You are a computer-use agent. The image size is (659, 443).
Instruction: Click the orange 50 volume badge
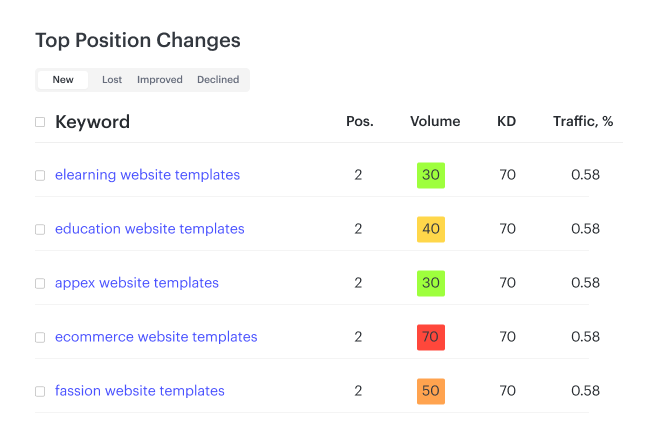[431, 391]
